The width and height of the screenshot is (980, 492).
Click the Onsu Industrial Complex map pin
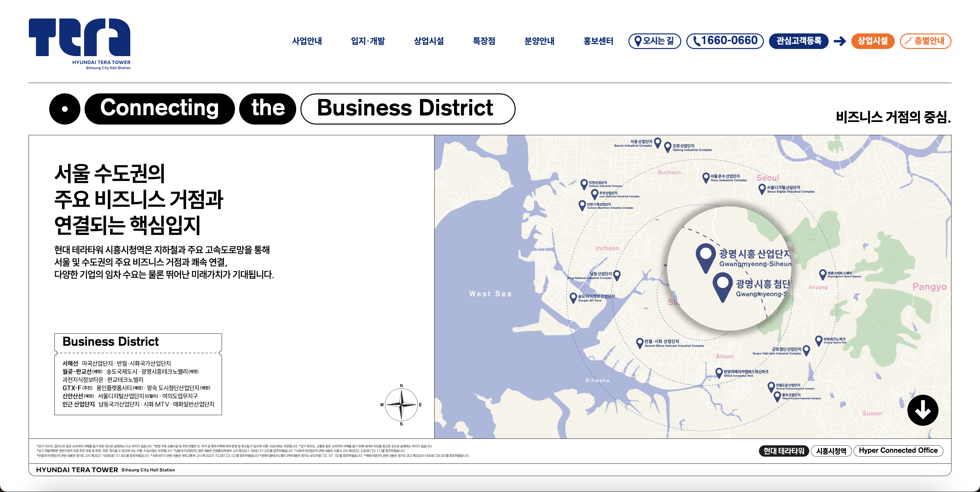(706, 177)
